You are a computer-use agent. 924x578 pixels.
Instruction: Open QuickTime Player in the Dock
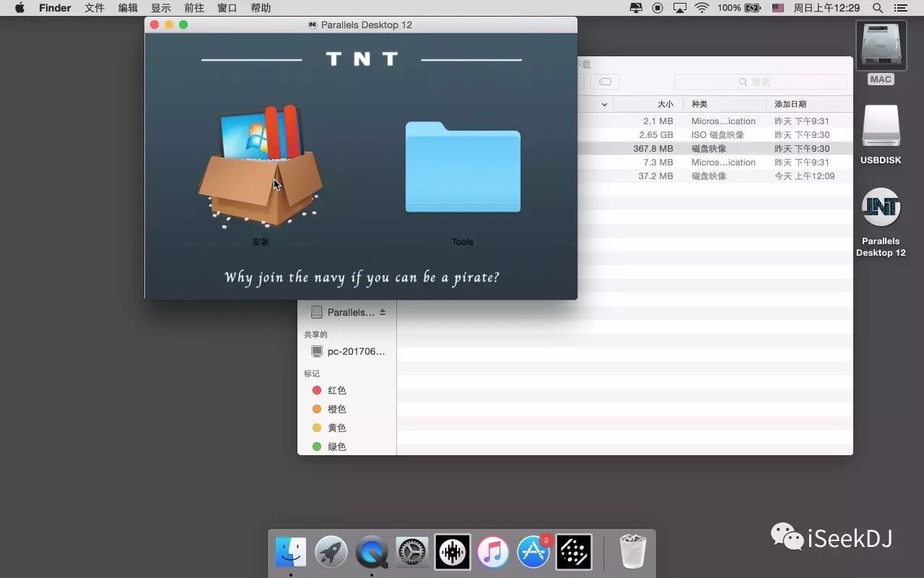pos(372,553)
